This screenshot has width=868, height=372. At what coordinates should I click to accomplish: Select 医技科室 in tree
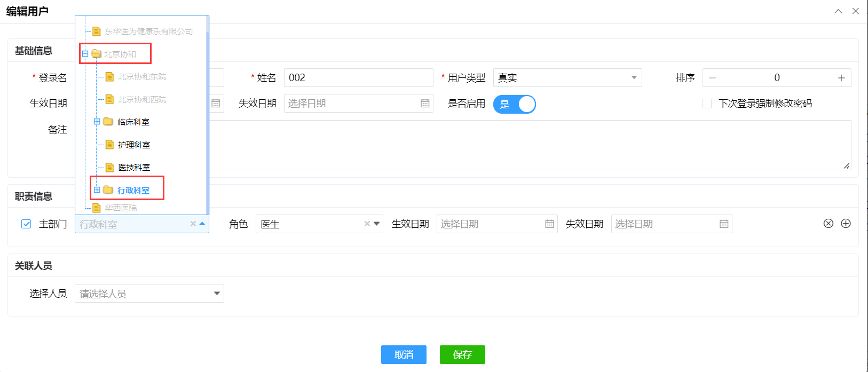[134, 168]
